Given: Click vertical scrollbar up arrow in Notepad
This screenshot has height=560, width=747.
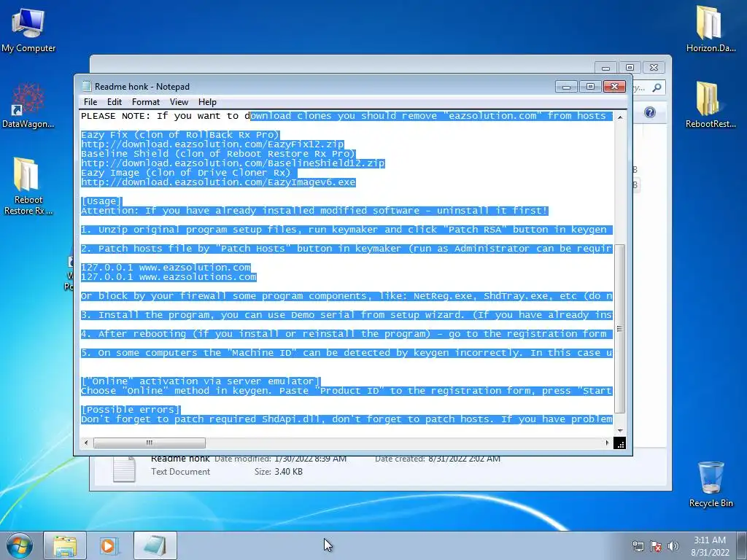Looking at the screenshot, I should 620,117.
